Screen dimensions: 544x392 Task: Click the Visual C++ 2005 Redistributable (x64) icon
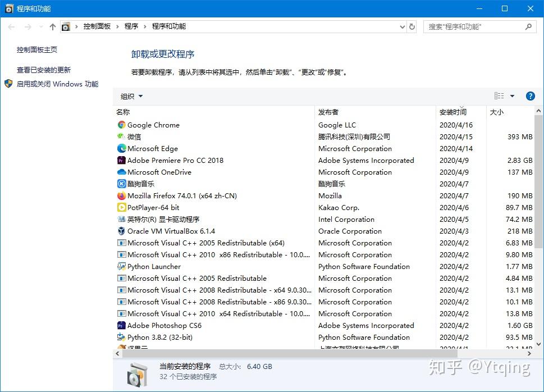[x=121, y=243]
